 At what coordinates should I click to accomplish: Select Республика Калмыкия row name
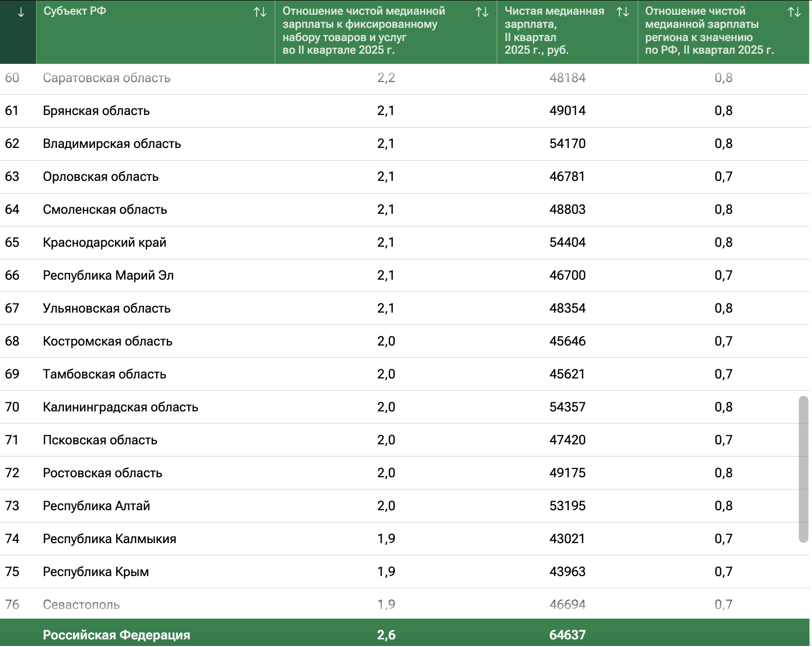[x=109, y=539]
